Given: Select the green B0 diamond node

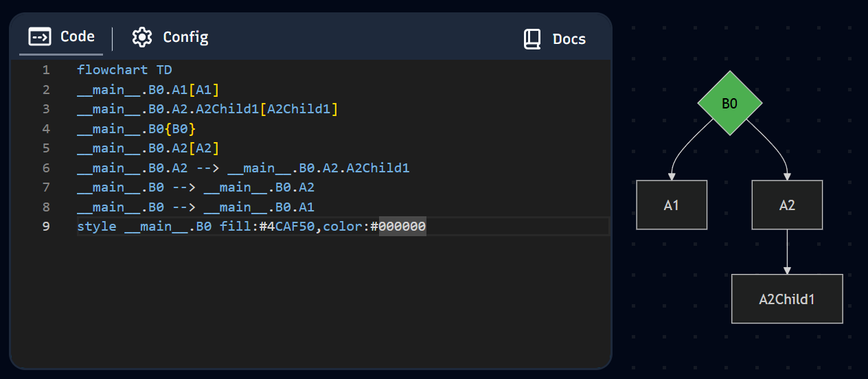Looking at the screenshot, I should (729, 104).
